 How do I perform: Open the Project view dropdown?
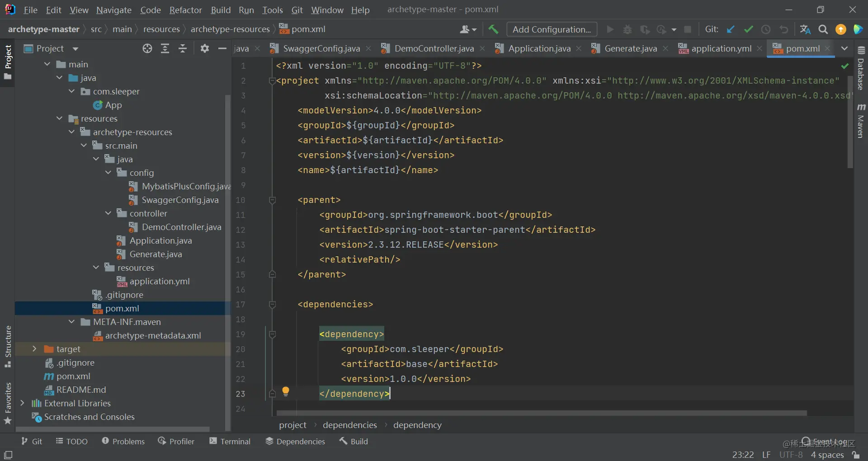[x=51, y=48]
